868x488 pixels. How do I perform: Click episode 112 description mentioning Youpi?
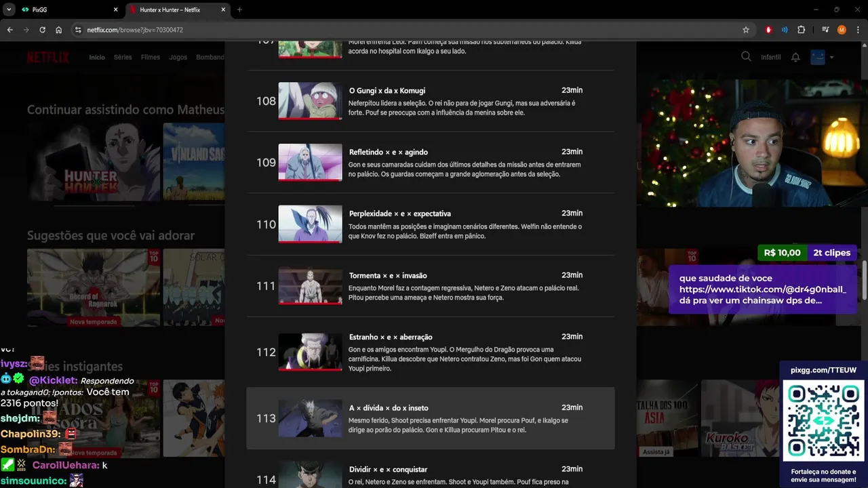tap(465, 359)
